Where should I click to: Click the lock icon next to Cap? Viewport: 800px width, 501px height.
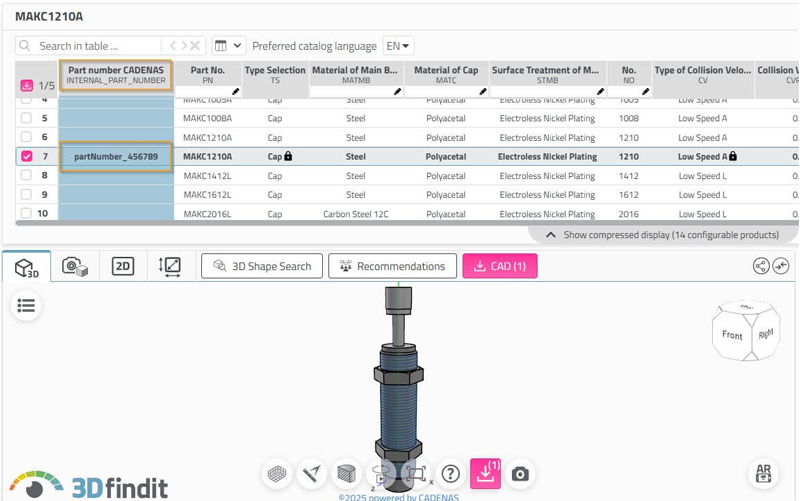[288, 156]
